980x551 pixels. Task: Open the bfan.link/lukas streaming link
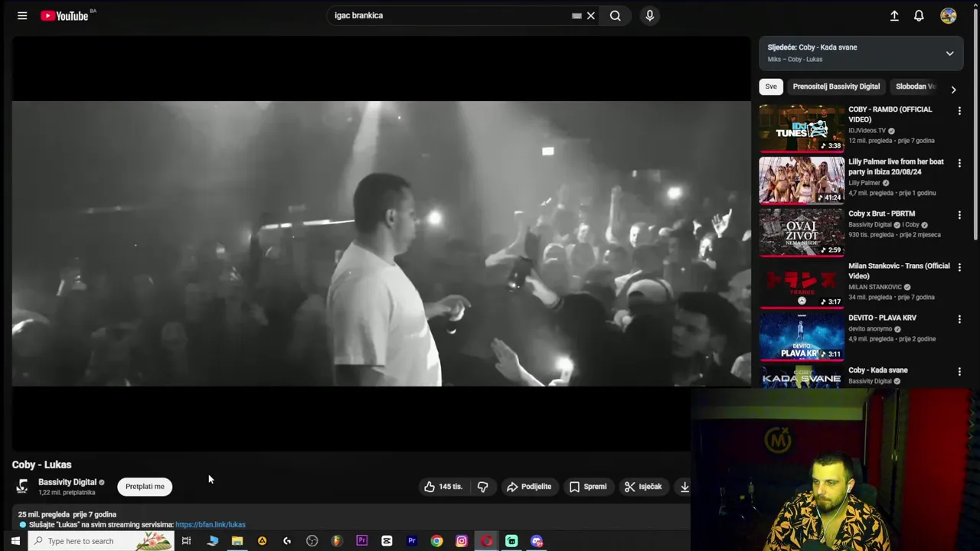[x=211, y=525]
